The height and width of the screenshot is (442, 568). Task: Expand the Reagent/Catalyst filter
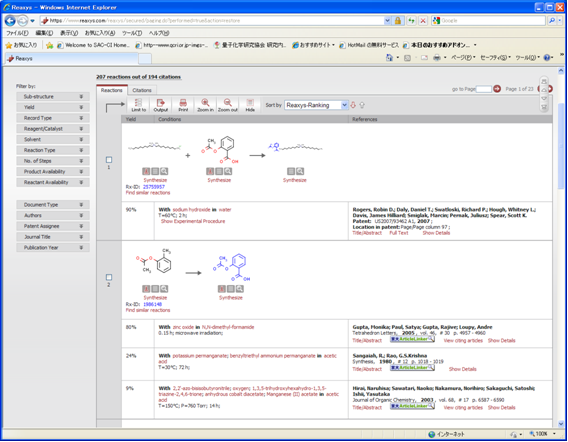(53, 129)
